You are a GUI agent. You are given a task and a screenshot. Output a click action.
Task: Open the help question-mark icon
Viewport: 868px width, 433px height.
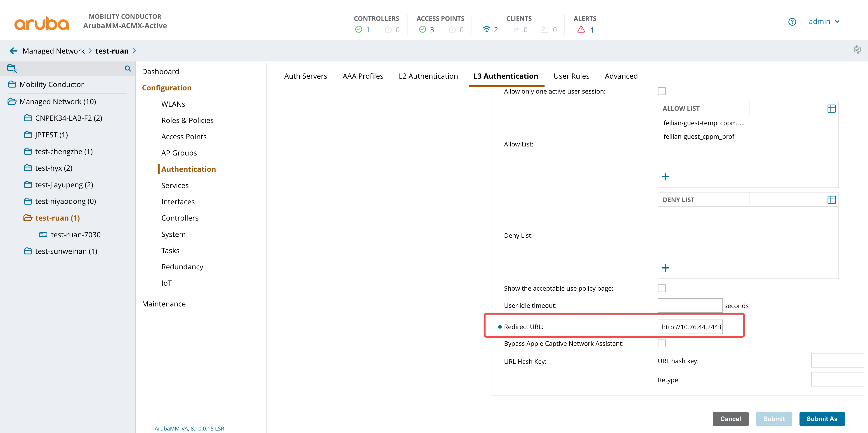[792, 22]
